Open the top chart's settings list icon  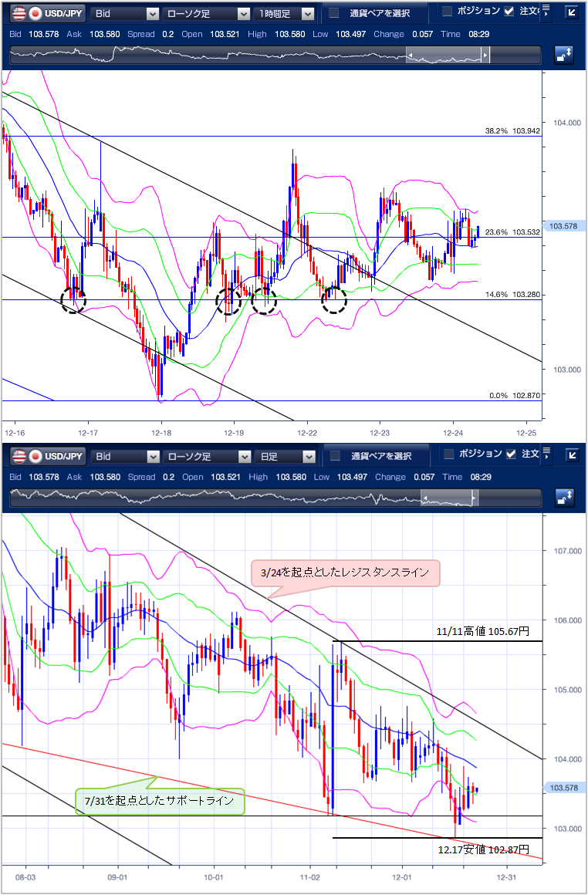pos(546,11)
